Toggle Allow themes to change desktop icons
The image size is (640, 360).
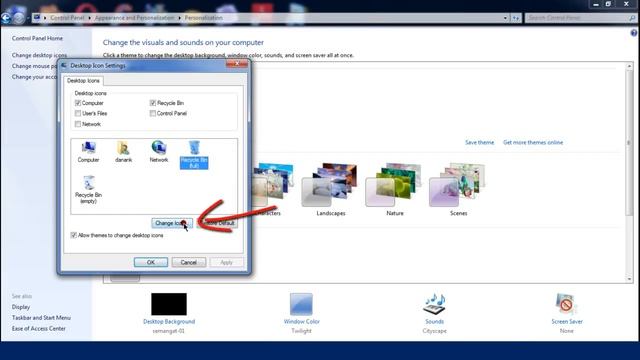[73, 235]
